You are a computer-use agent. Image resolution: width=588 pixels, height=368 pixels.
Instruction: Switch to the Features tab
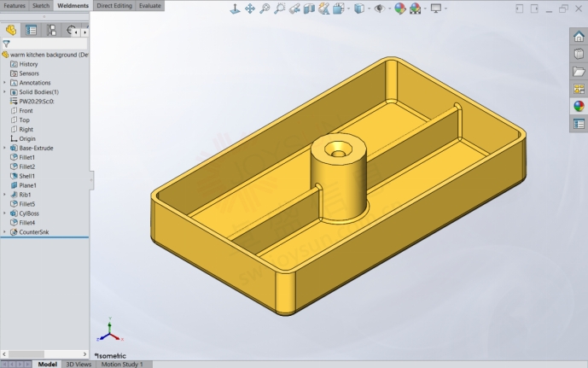[x=15, y=6]
